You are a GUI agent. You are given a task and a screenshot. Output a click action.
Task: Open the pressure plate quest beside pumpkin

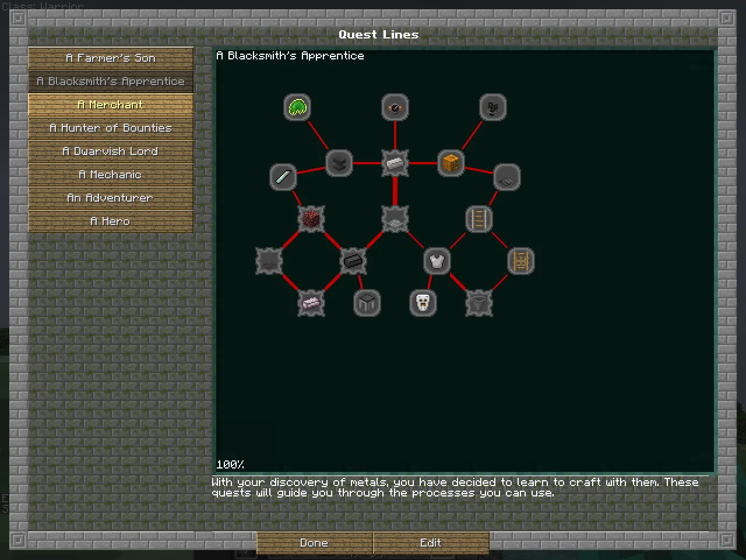pos(507,177)
